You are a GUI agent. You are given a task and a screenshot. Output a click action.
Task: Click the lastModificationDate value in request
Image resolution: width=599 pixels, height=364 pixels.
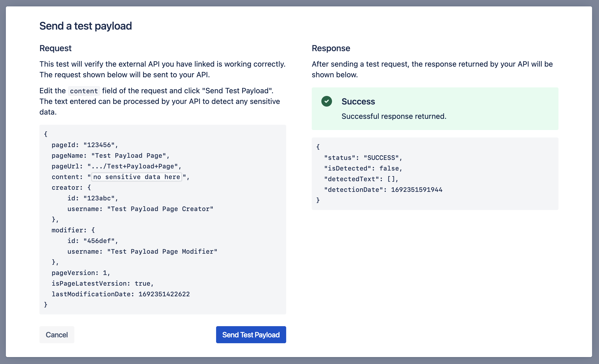tap(164, 294)
